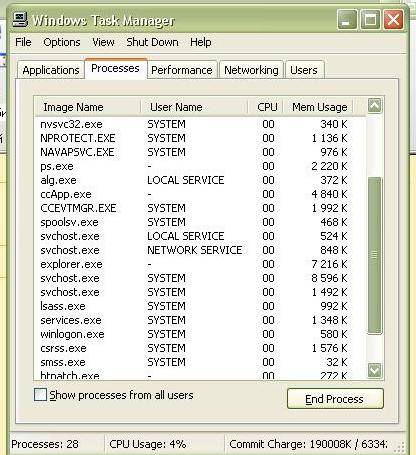Select the alg.exe process
The image size is (416, 455).
coord(200,180)
